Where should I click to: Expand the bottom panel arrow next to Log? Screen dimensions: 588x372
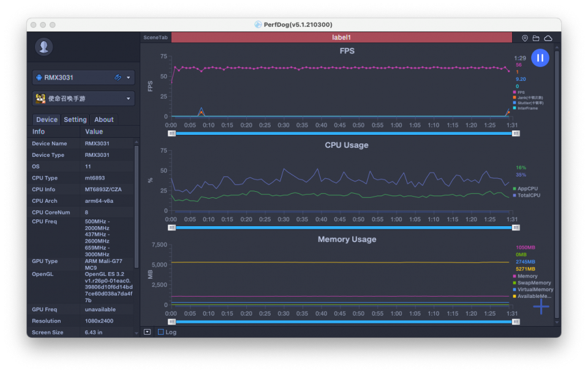point(147,332)
